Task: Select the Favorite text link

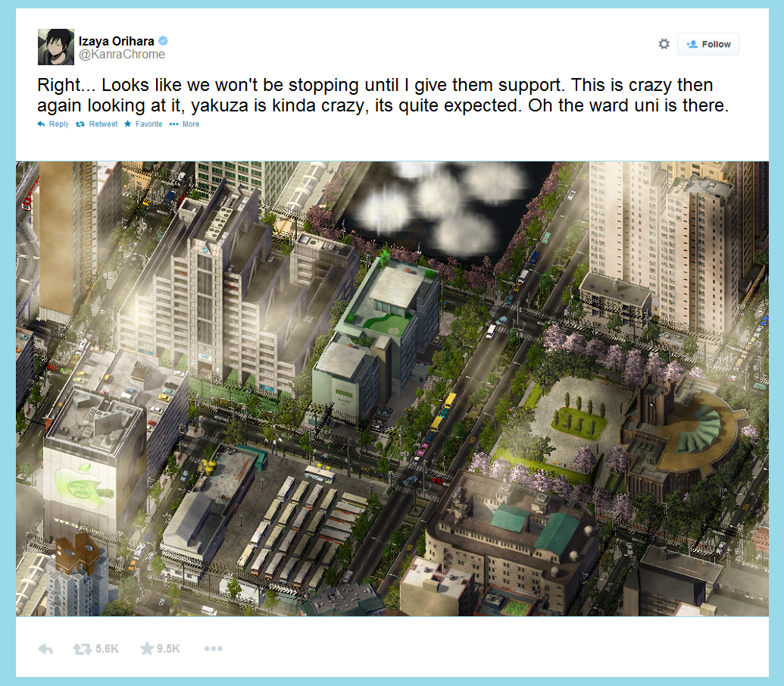Action: 149,124
